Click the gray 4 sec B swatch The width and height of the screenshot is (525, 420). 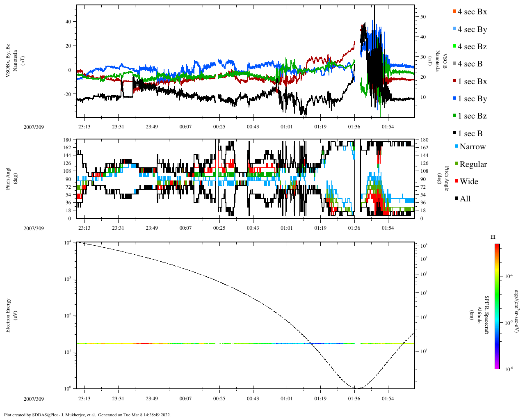point(454,63)
